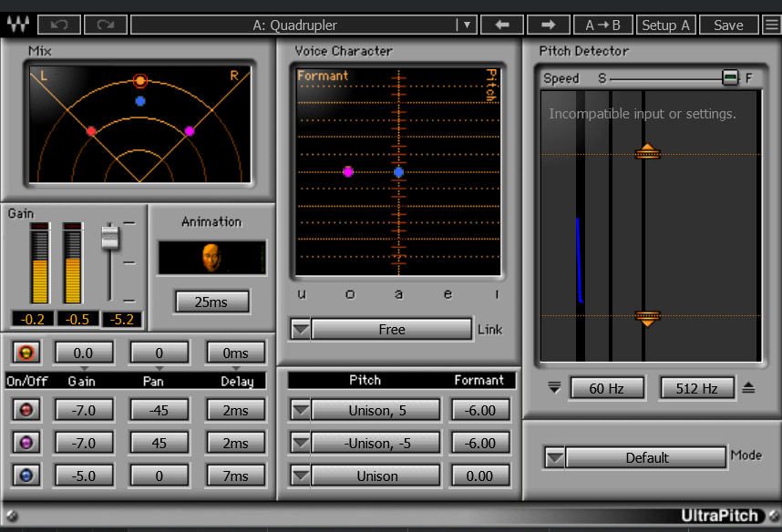Click the Delay column header
The width and height of the screenshot is (782, 532).
pos(237,381)
